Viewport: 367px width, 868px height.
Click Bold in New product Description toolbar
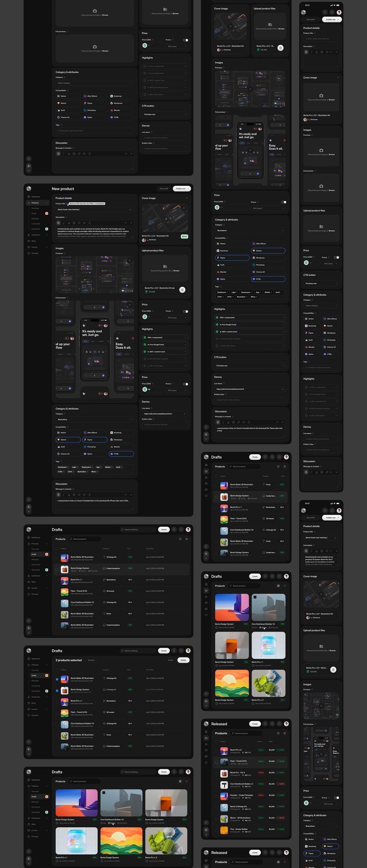point(58,223)
